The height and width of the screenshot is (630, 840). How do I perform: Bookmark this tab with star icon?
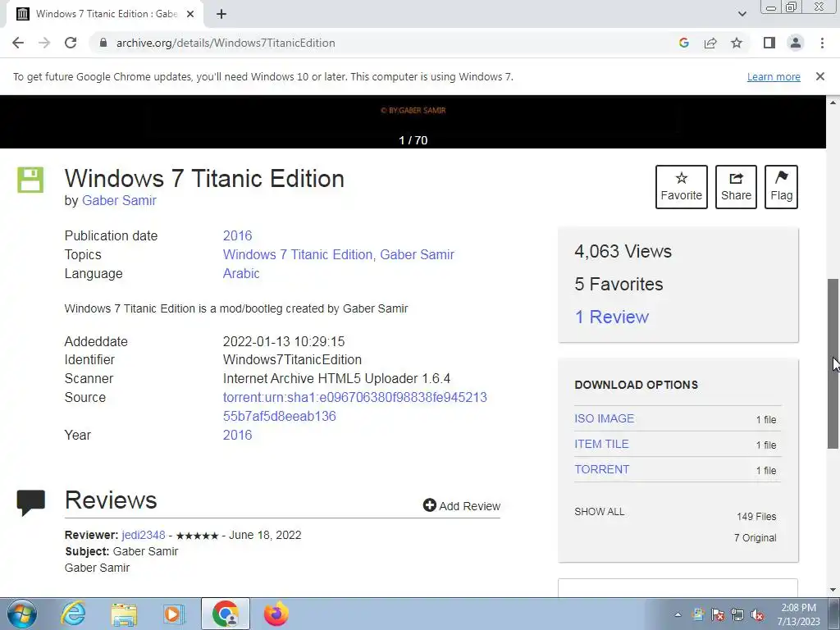tap(737, 43)
